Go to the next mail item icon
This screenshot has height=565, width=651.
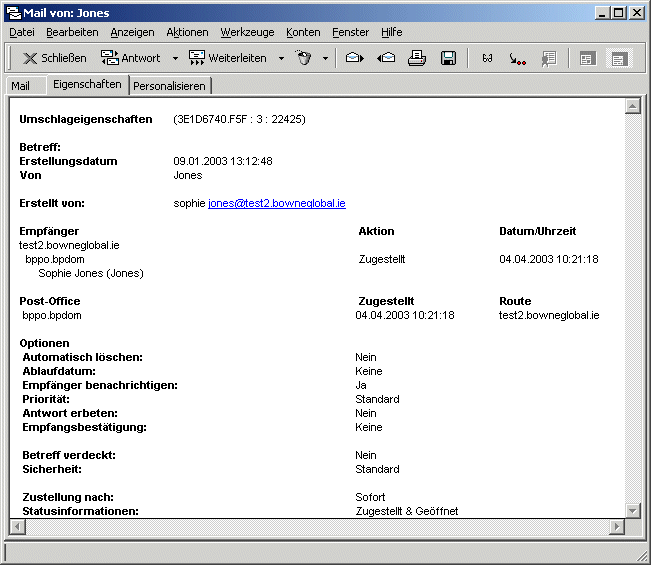[355, 58]
